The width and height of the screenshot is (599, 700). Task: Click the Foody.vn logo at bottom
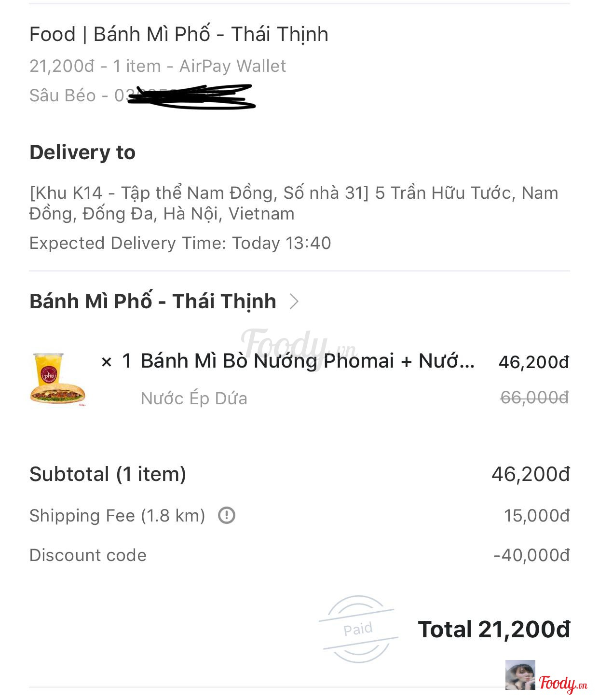coord(563,683)
